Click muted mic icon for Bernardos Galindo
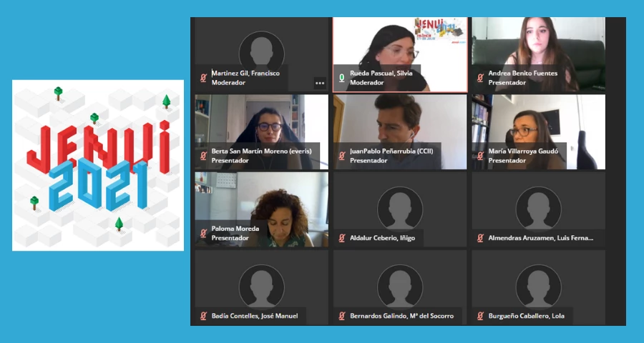Image resolution: width=644 pixels, height=343 pixels. [x=341, y=316]
